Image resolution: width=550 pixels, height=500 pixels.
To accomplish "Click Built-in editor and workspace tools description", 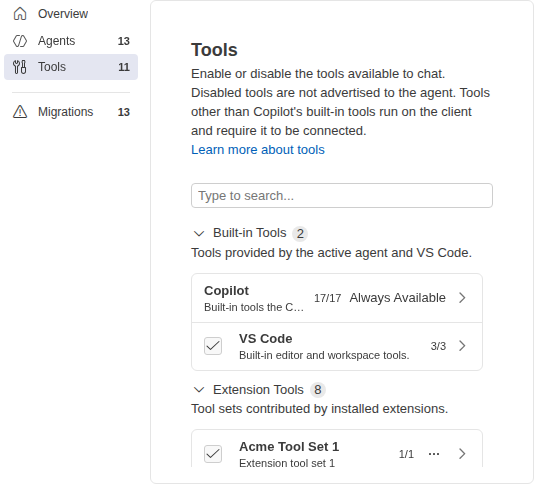I will pos(324,355).
